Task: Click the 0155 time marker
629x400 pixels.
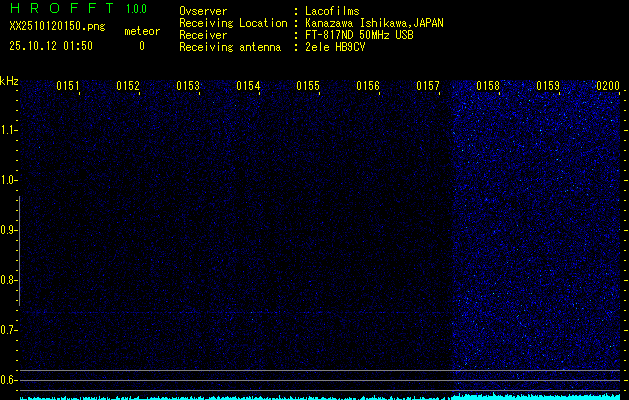Action: 308,87
